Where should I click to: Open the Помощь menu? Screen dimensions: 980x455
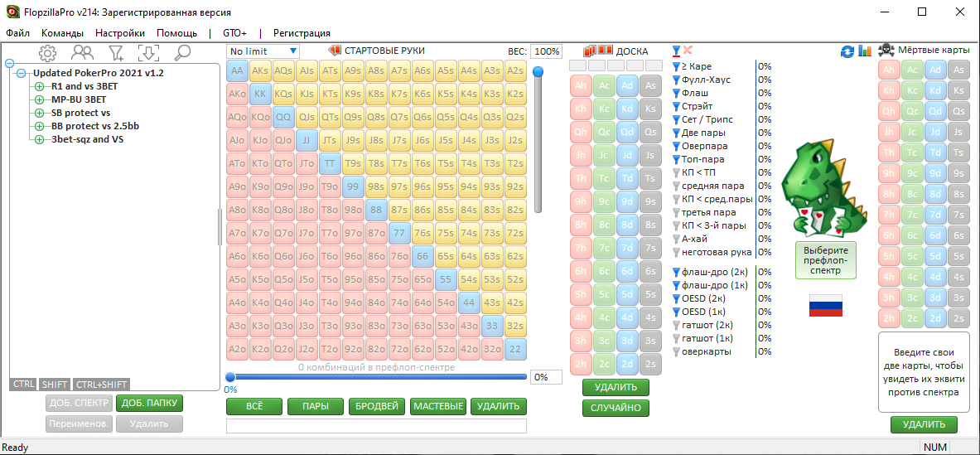[177, 33]
